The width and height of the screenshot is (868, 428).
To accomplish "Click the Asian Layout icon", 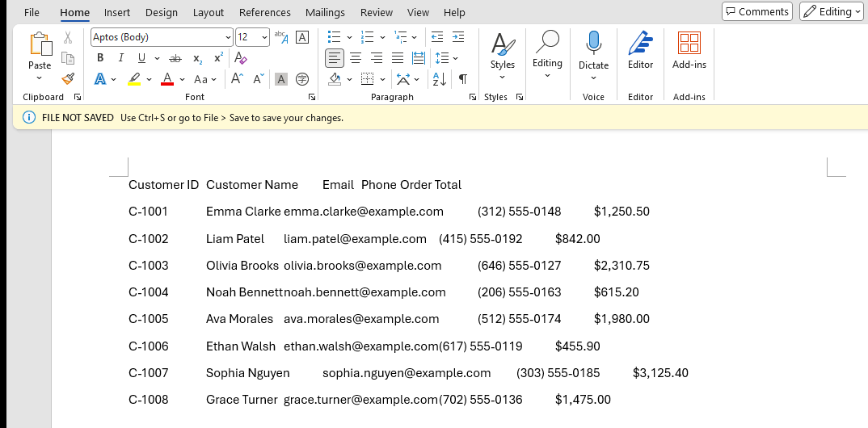I will [403, 79].
